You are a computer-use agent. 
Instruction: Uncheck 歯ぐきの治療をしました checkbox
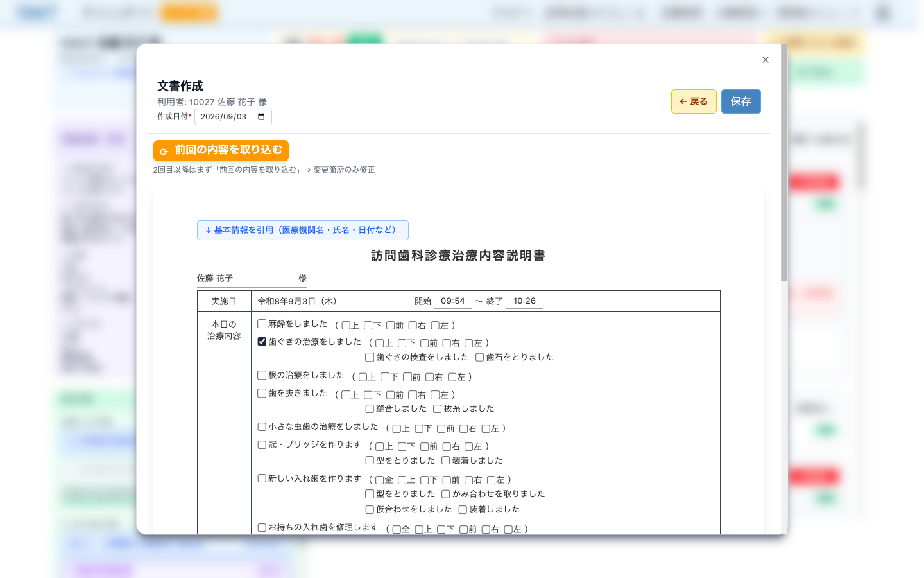[262, 342]
